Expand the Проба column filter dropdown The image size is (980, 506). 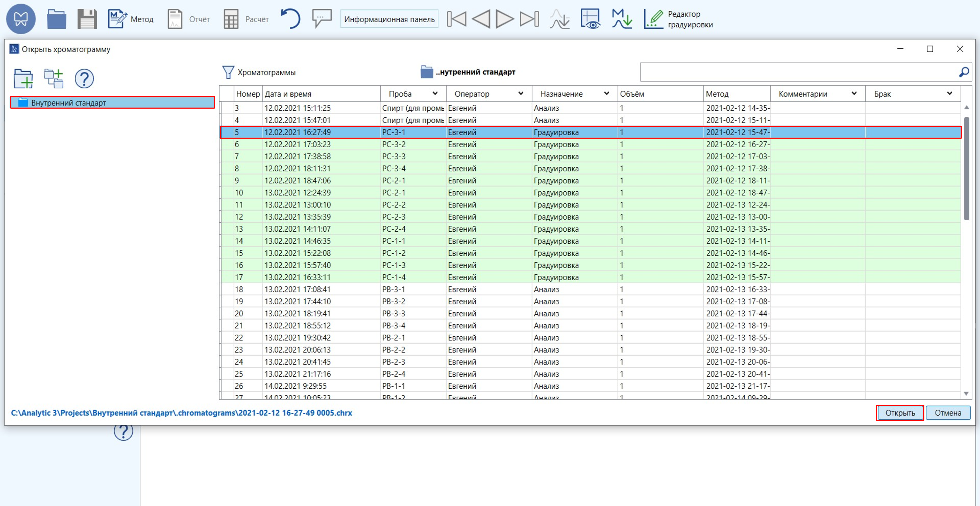435,94
